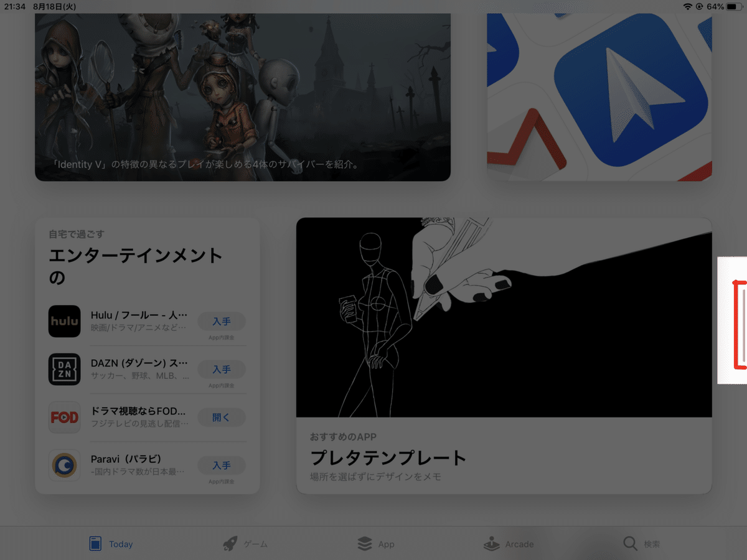
Task: Open the Spark mail featured card
Action: pos(599,93)
